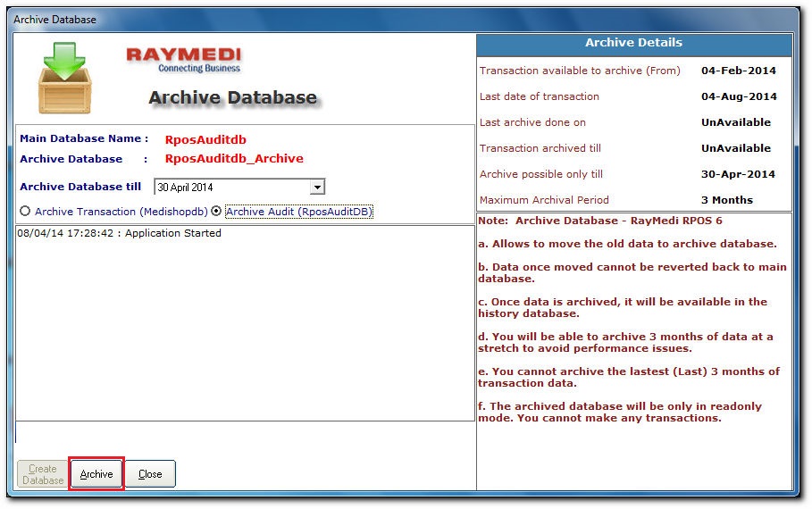Open the Archive Database till date dropdown
The height and width of the screenshot is (509, 812).
[317, 187]
